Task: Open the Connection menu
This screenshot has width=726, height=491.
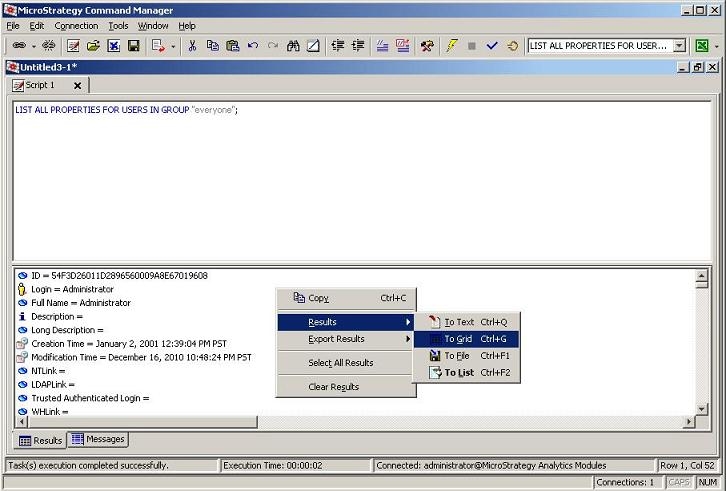Action: [x=76, y=26]
